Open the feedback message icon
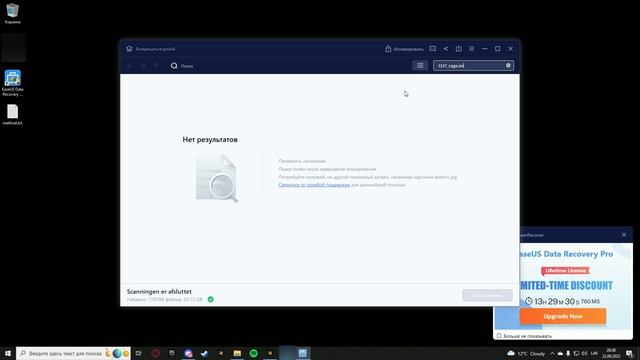640x360 pixels. point(433,49)
